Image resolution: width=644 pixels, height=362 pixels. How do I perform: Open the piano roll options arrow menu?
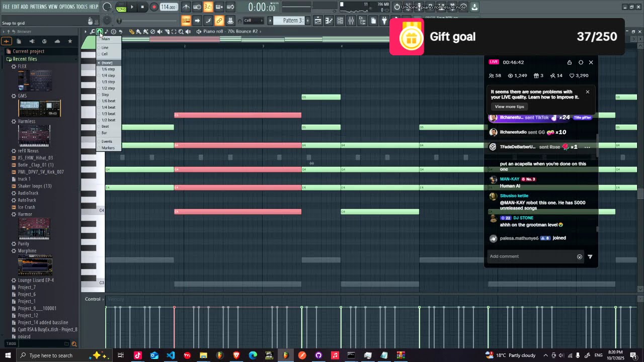coord(86,32)
